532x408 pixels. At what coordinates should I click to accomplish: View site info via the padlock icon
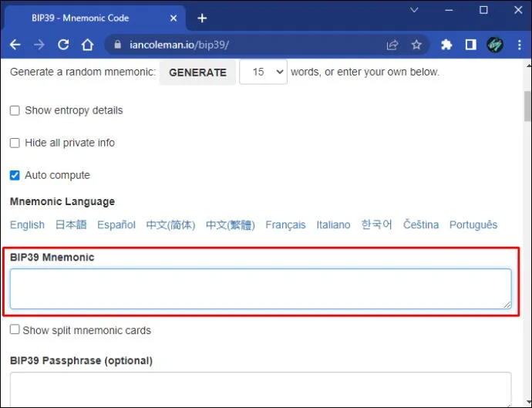click(x=117, y=45)
